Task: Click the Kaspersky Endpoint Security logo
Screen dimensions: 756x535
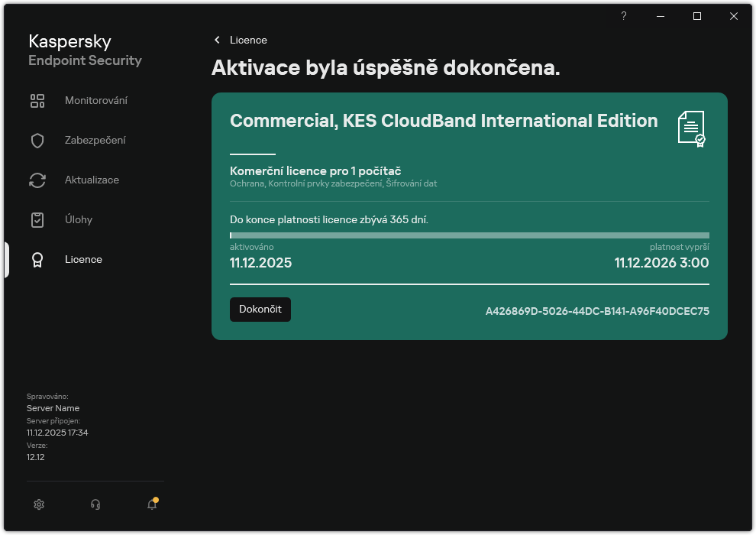Action: click(x=85, y=49)
